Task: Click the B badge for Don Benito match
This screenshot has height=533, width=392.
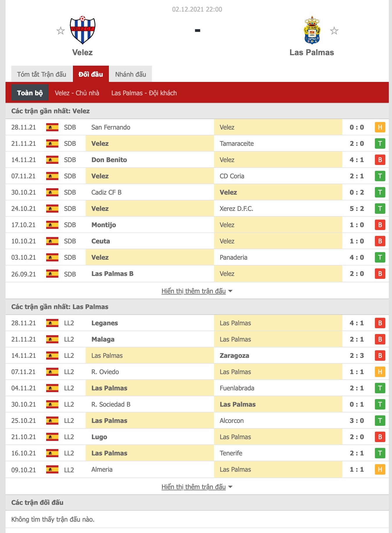Action: 380,160
